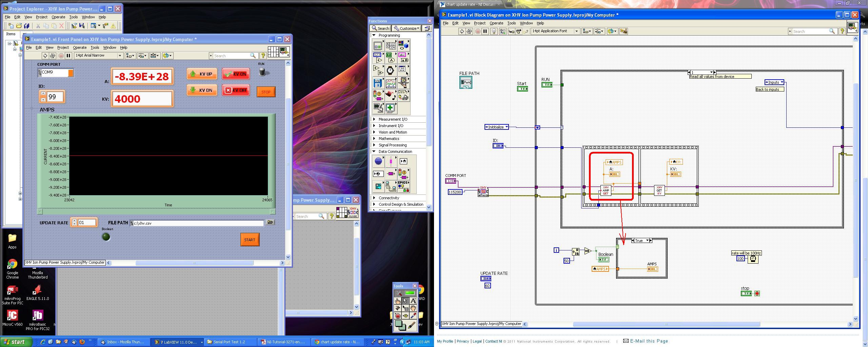Open Numeric palette in Functions
The height and width of the screenshot is (347, 868).
coord(378,58)
